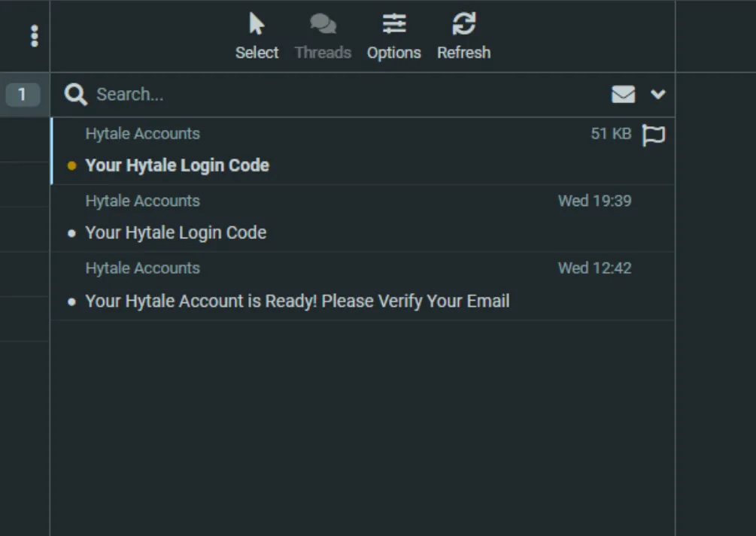
Task: Toggle the status dot of the Wed 19:39 message
Action: click(72, 233)
